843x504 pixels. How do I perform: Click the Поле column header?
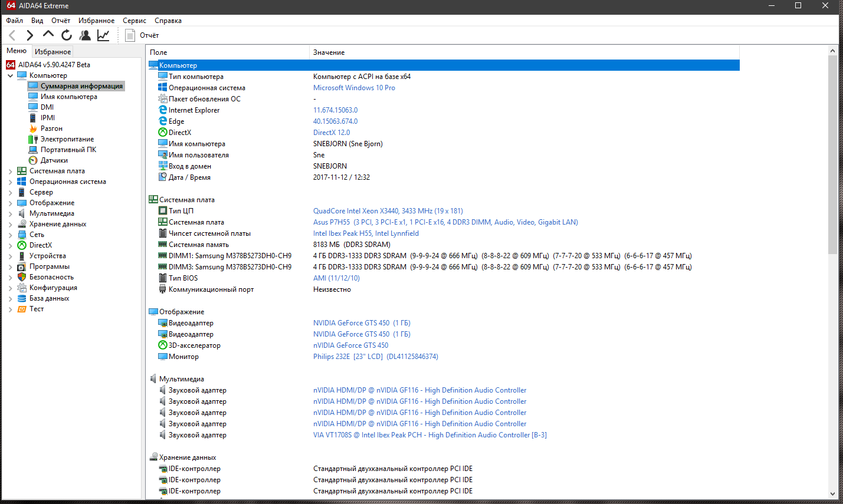228,52
